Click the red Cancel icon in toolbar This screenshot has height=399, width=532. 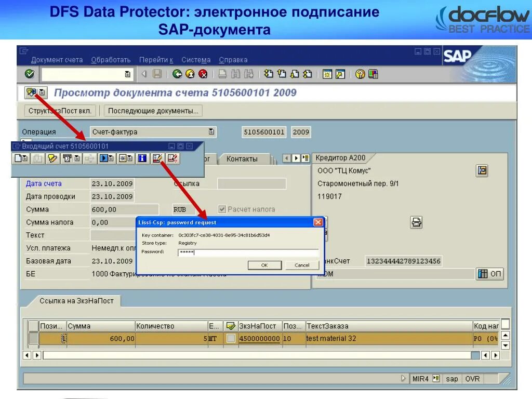(203, 74)
